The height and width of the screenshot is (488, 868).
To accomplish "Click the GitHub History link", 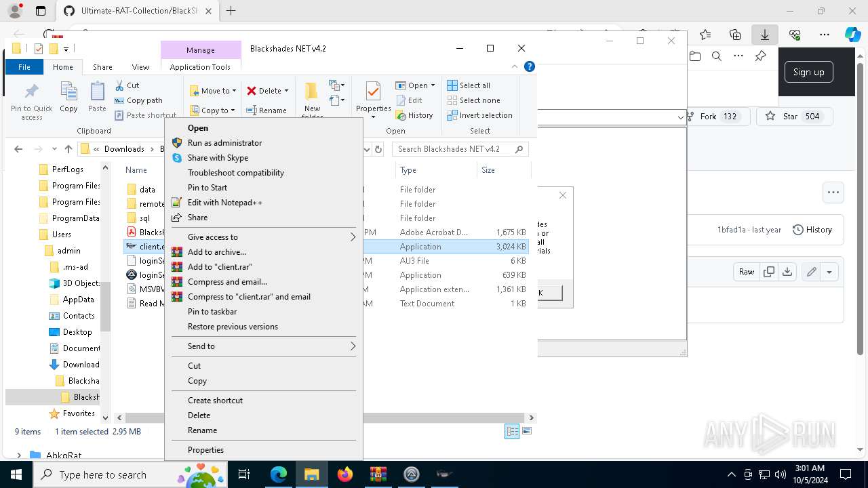I will [x=812, y=230].
